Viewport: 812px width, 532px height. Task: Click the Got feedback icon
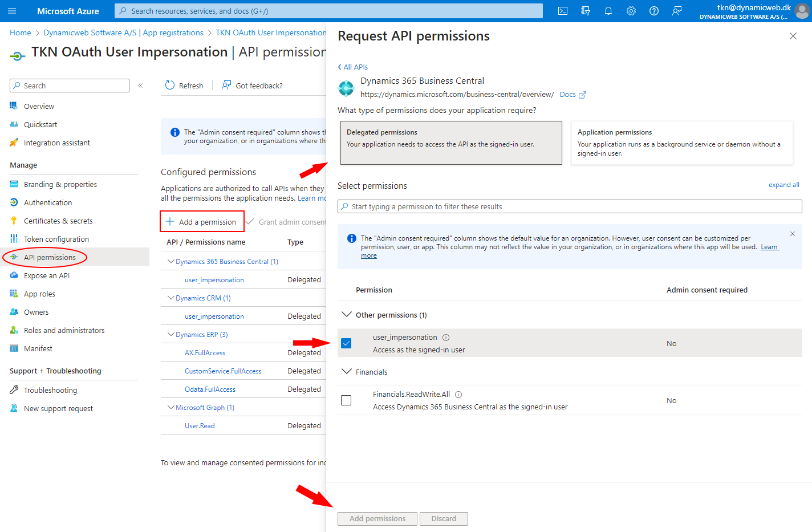226,85
